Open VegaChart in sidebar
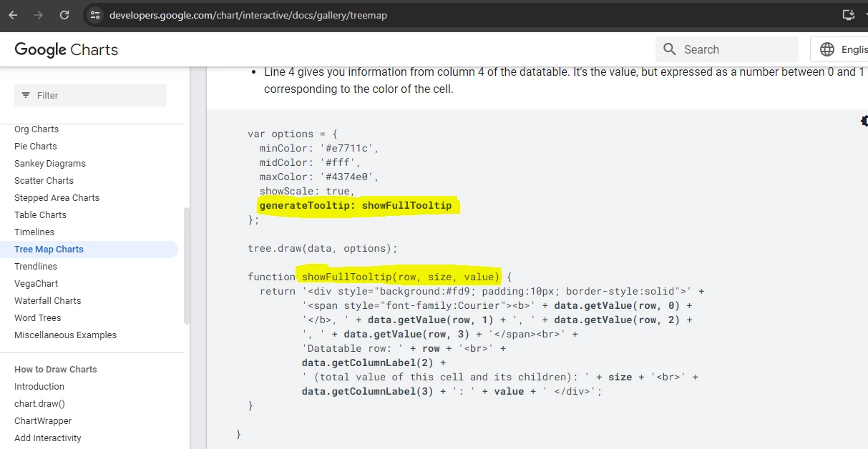 point(36,284)
